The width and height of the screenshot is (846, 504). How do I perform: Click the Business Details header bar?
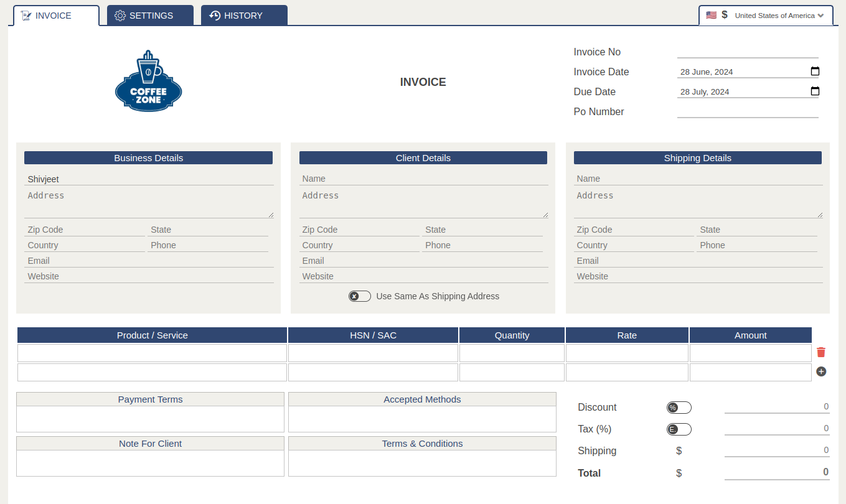[x=148, y=157]
